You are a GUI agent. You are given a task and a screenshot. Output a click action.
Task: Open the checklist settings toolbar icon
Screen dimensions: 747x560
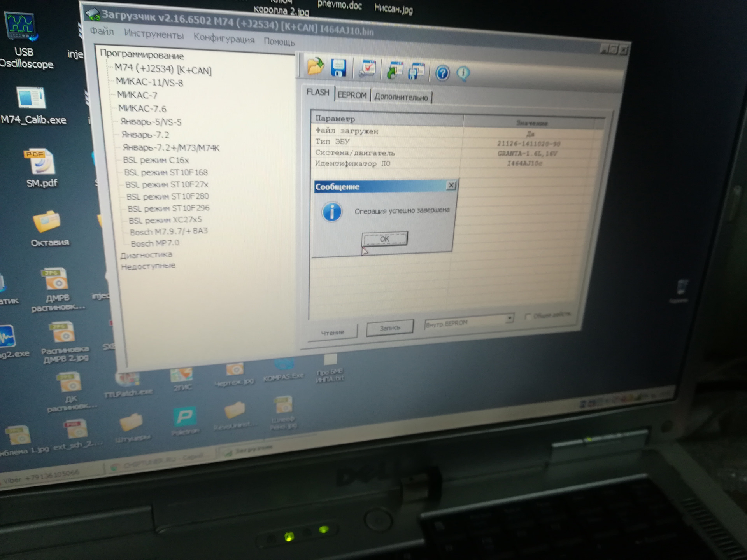click(367, 69)
